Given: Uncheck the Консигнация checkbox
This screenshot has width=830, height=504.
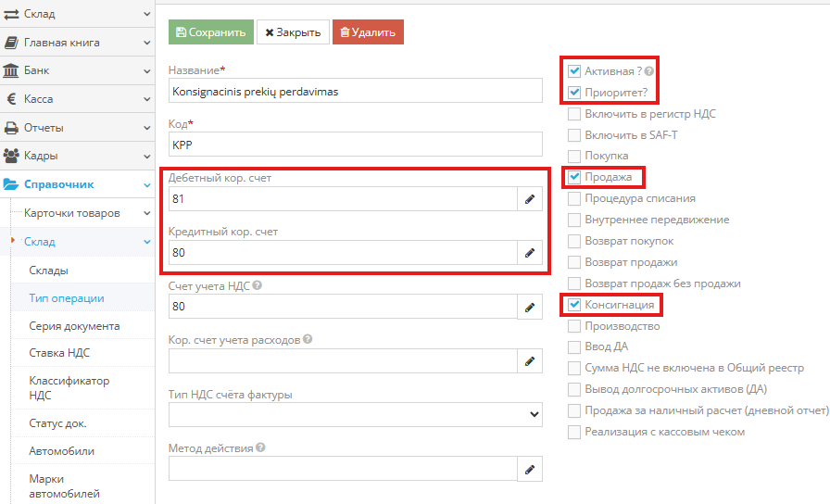Looking at the screenshot, I should point(574,305).
